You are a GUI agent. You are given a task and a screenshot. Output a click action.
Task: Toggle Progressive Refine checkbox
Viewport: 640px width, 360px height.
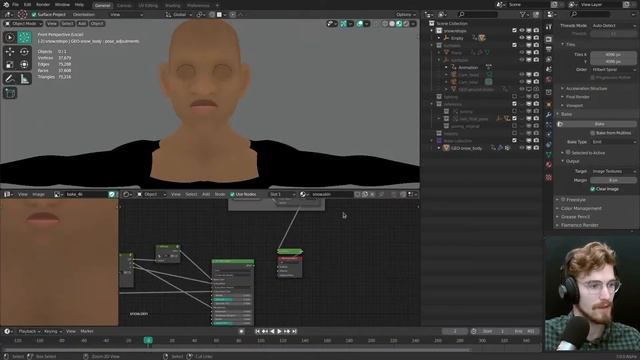[593, 77]
